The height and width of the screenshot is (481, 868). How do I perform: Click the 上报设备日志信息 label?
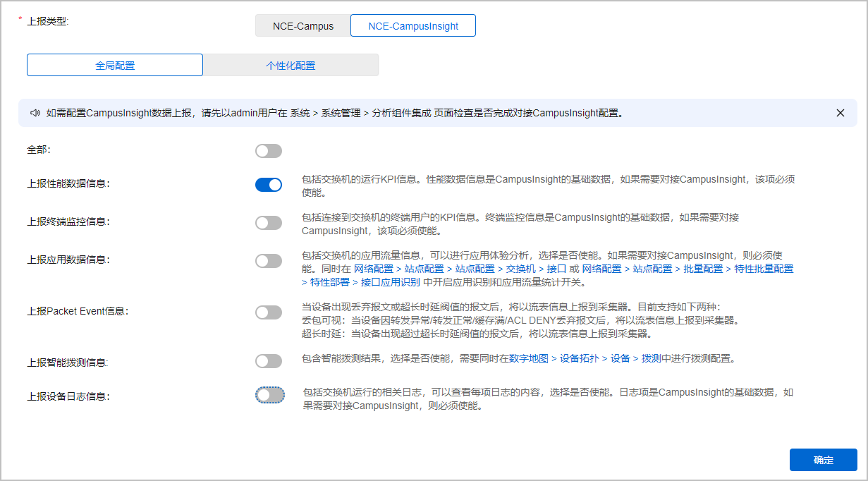click(x=68, y=396)
